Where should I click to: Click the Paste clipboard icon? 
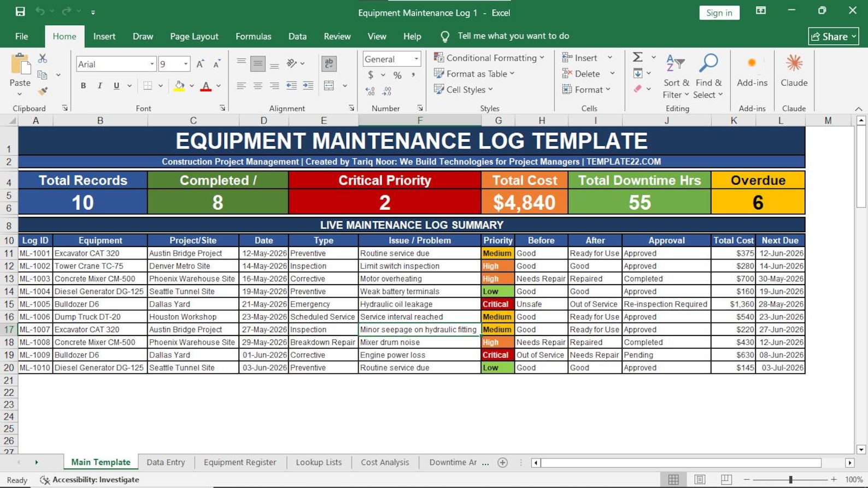point(20,64)
